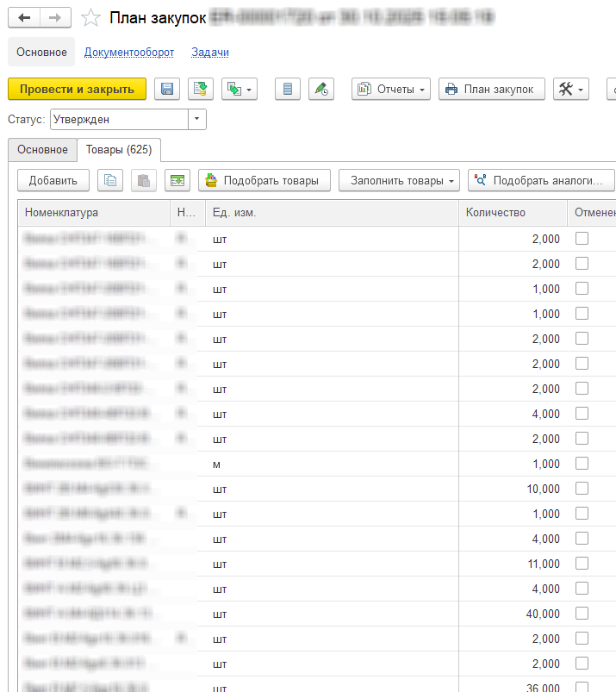Click the document movements list icon
Viewport: 616px width, 692px height.
289,89
